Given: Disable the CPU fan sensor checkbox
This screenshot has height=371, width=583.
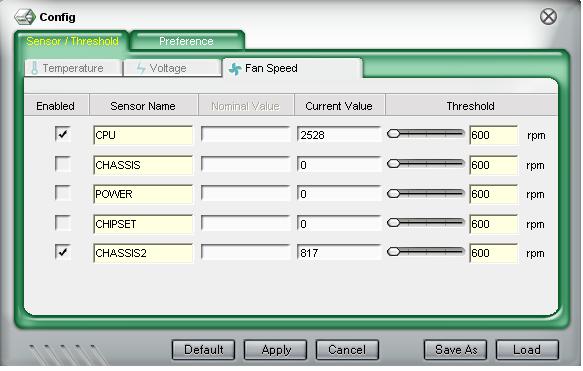Looking at the screenshot, I should pyautogui.click(x=62, y=134).
